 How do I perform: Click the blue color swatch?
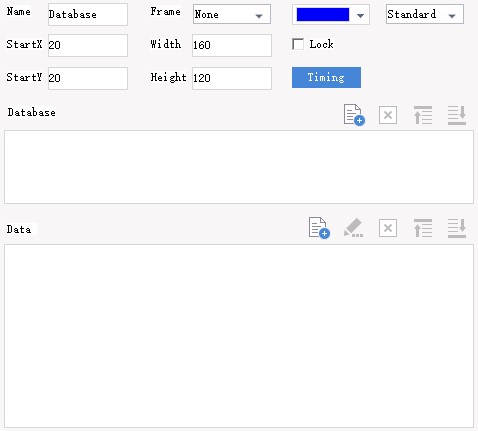click(x=323, y=15)
